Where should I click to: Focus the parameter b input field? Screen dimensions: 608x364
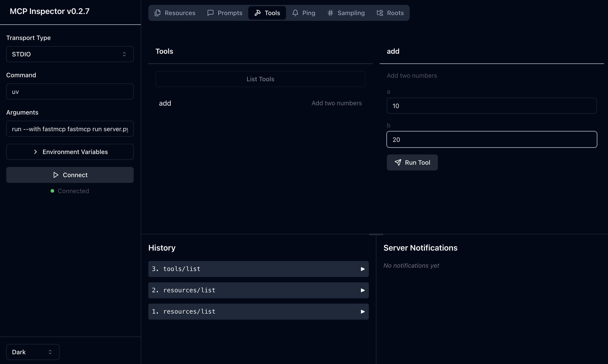pos(491,140)
